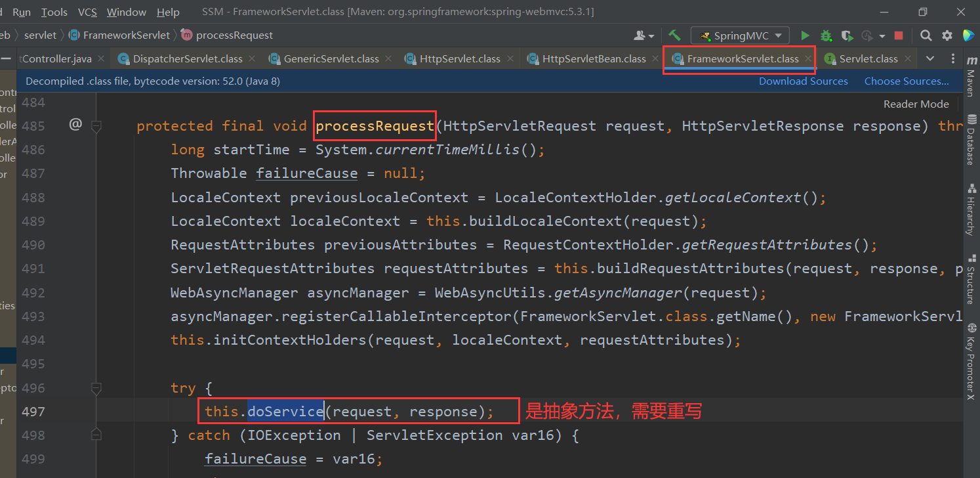The image size is (980, 478).
Task: Open IDE settings gear icon
Action: pos(947,35)
